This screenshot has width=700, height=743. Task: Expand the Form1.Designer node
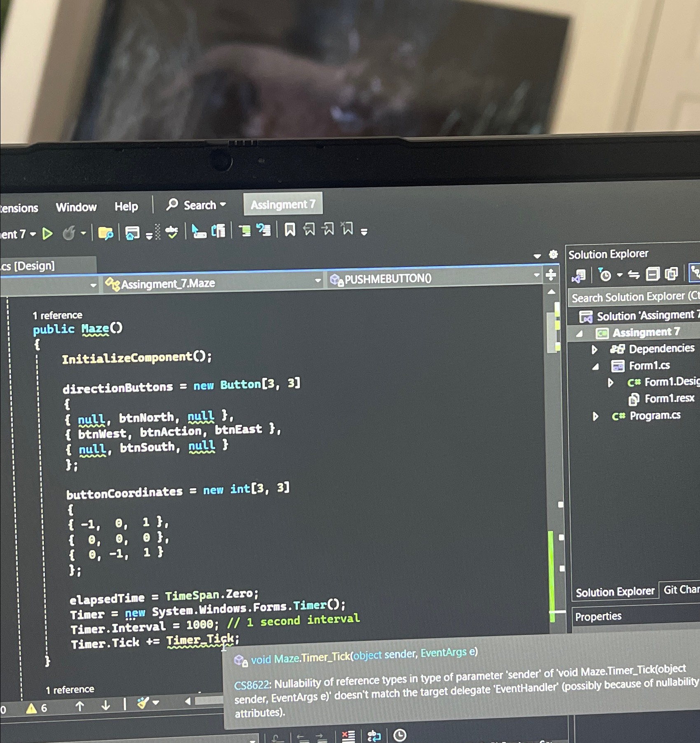coord(611,383)
